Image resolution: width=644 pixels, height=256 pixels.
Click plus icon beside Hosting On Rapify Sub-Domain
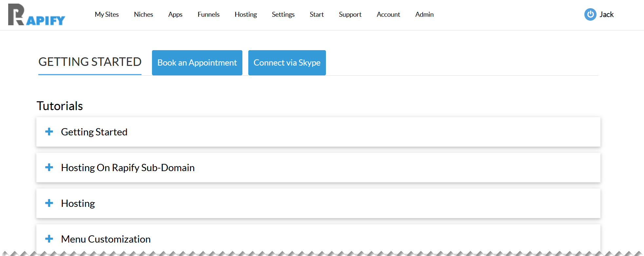(49, 167)
